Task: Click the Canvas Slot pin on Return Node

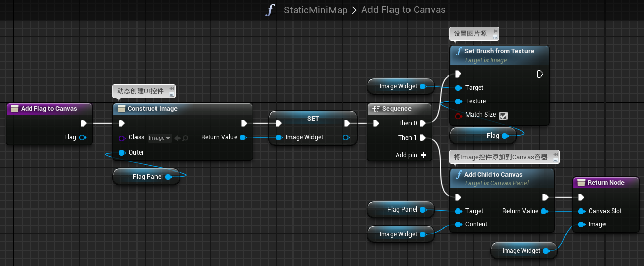Action: coord(581,211)
